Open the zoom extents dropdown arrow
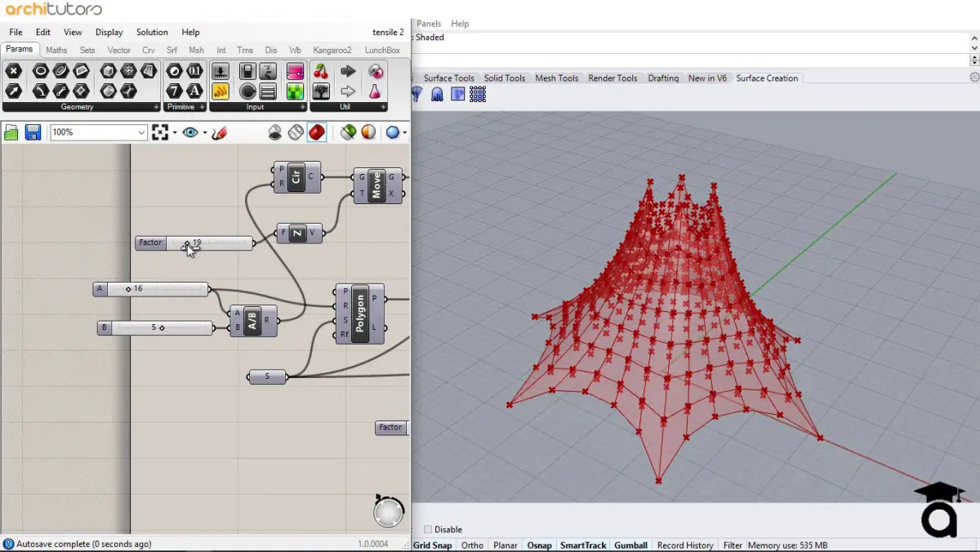Screen dimensions: 980x552 click(x=175, y=132)
